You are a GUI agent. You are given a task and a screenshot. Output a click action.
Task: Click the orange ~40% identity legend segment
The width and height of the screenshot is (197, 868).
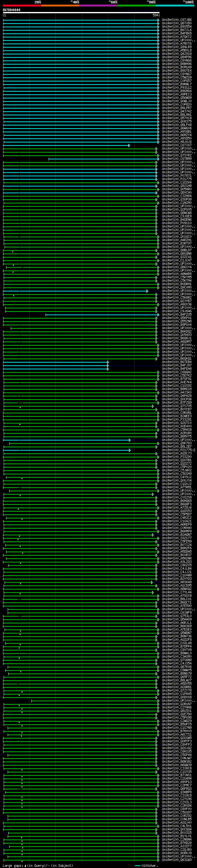click(x=60, y=6)
